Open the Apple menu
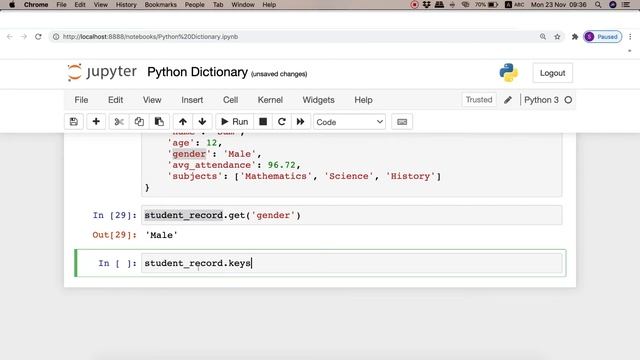Viewport: 640px width, 360px height. 12,4
